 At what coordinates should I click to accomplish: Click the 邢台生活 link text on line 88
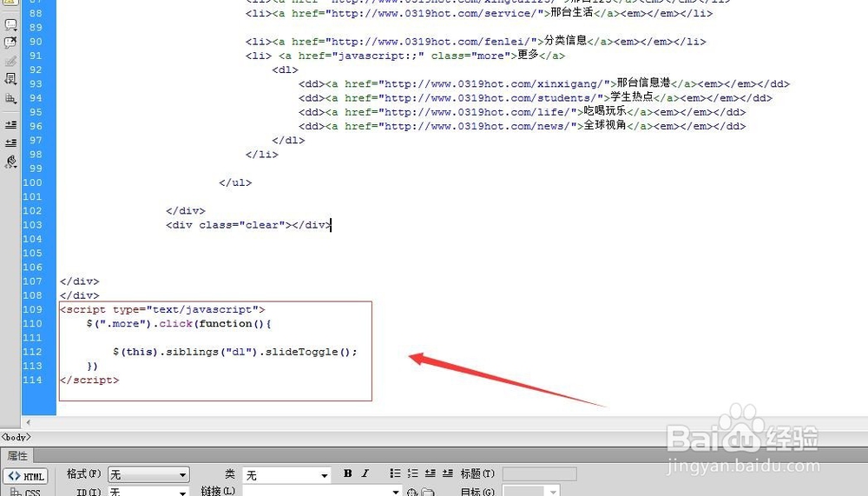coord(572,12)
